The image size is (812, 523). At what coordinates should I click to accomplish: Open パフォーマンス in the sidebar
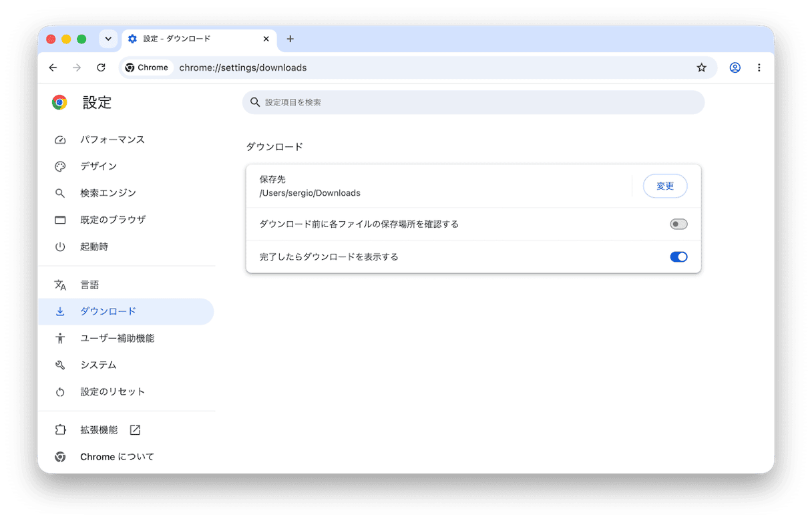[126, 140]
